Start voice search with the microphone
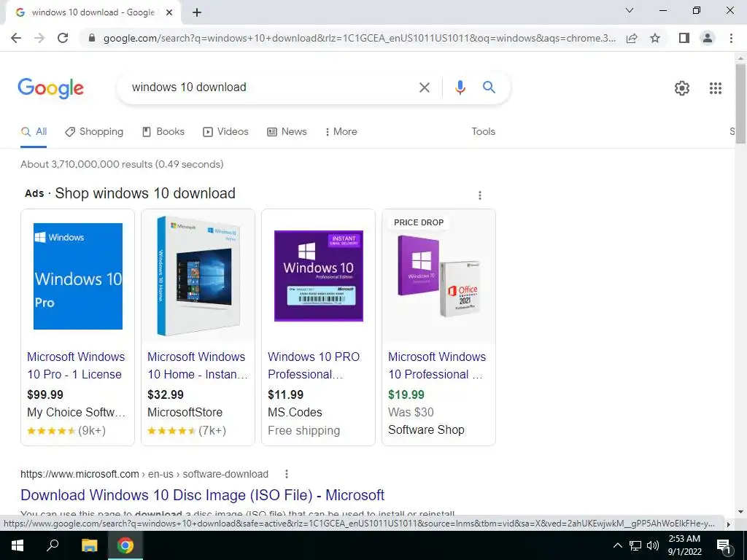 tap(460, 87)
